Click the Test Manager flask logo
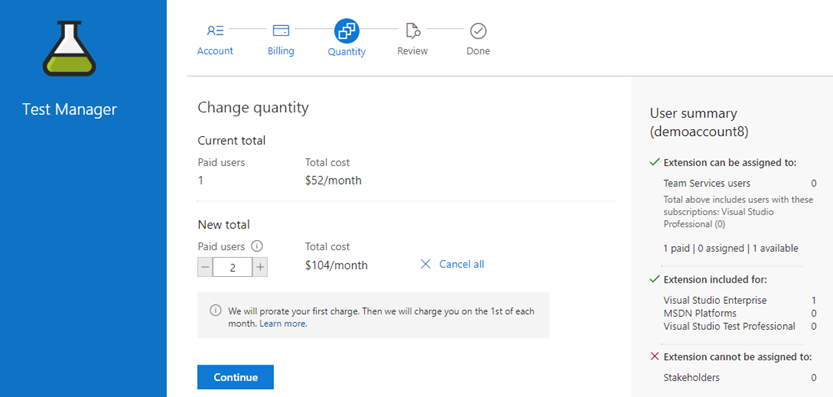Viewport: 833px width, 397px height. coord(70,48)
